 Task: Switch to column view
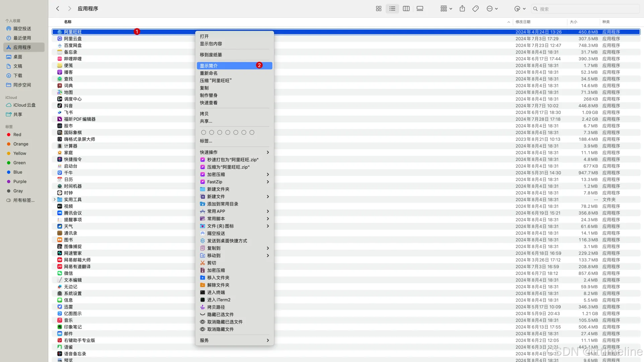pyautogui.click(x=406, y=9)
